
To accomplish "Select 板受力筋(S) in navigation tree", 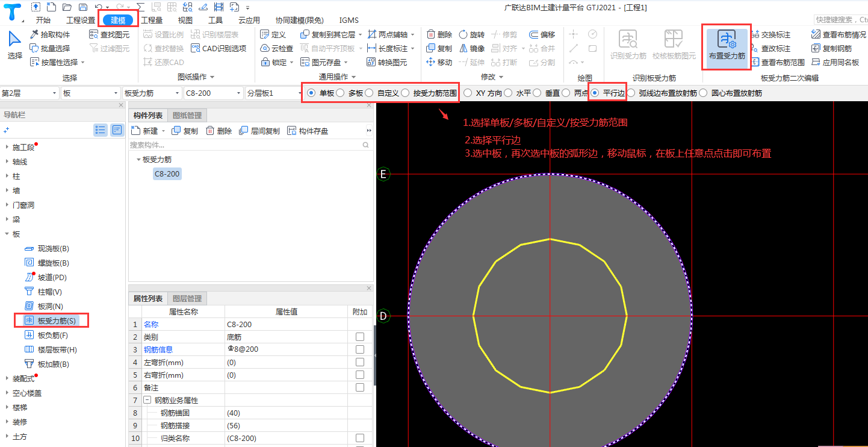I will click(51, 320).
